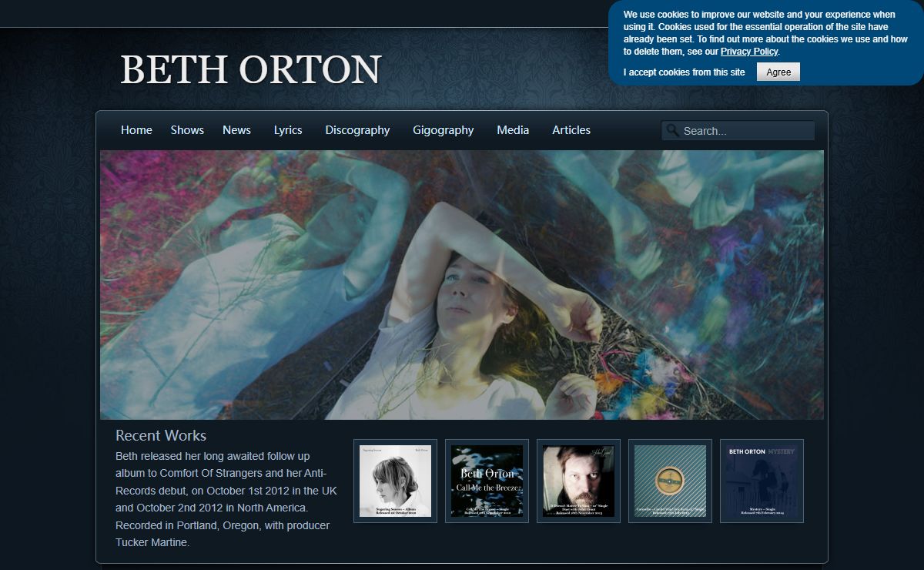Open the Call Me the Breeze thumbnail
Image resolution: width=924 pixels, height=570 pixels.
487,481
